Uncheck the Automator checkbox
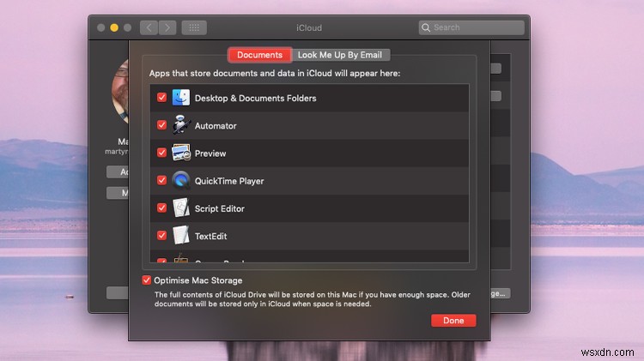This screenshot has width=644, height=361. (x=161, y=124)
